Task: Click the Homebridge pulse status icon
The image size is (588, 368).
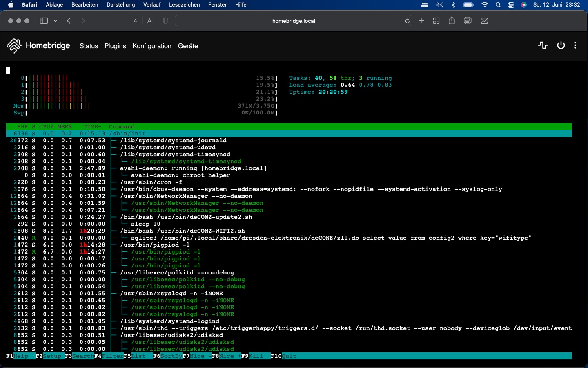Action: [x=543, y=45]
